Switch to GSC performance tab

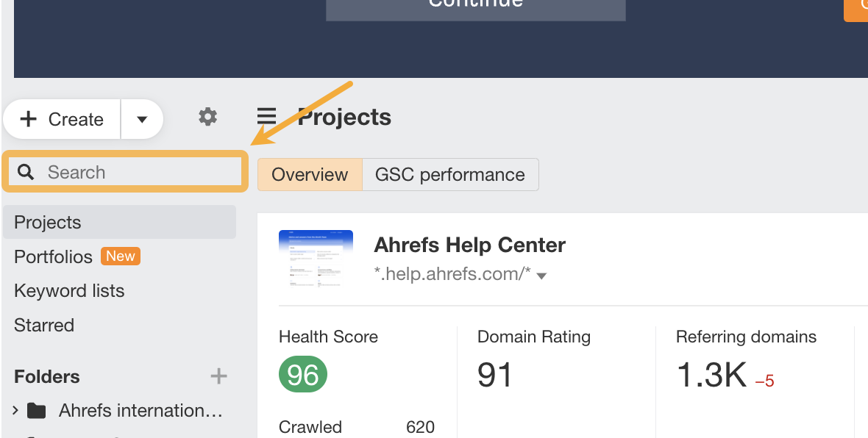450,175
